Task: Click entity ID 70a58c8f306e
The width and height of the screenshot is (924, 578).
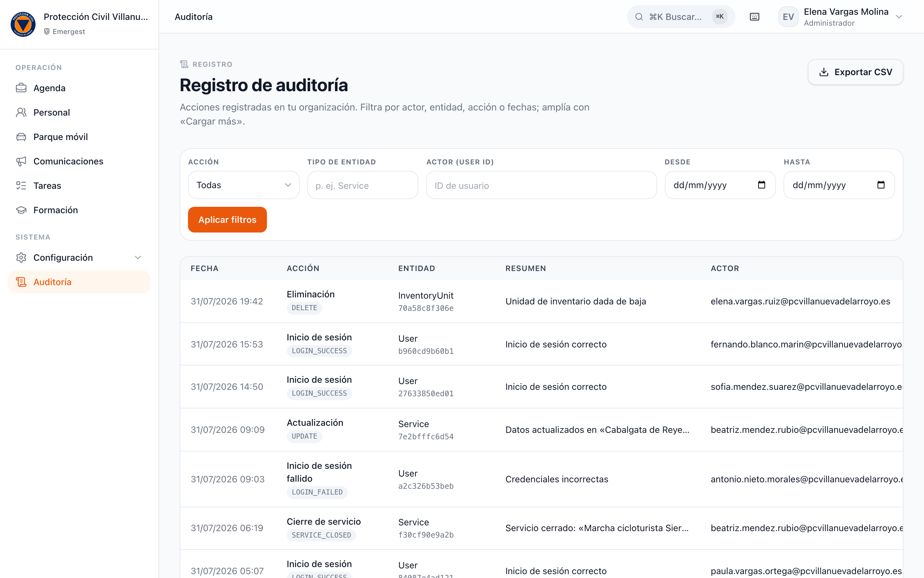Action: click(426, 308)
